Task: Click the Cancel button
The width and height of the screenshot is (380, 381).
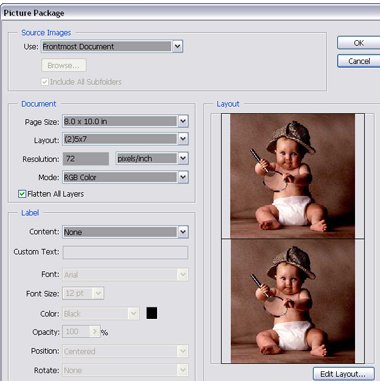Action: (x=359, y=61)
